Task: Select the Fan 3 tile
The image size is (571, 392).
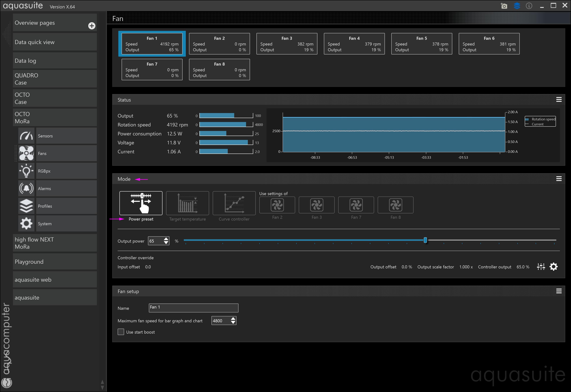Action: click(287, 44)
